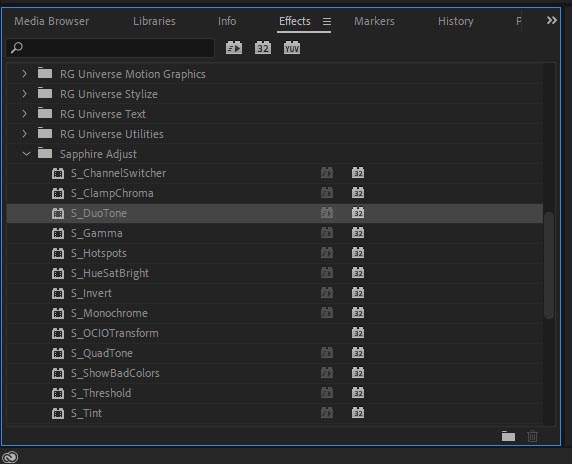Select the S_ShowBadColors effect

(x=115, y=374)
